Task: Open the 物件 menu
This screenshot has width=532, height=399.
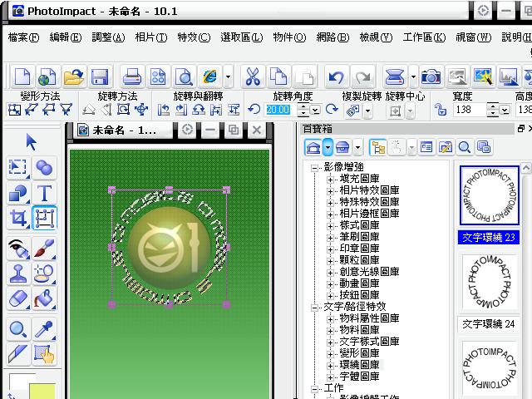Action: [x=289, y=37]
